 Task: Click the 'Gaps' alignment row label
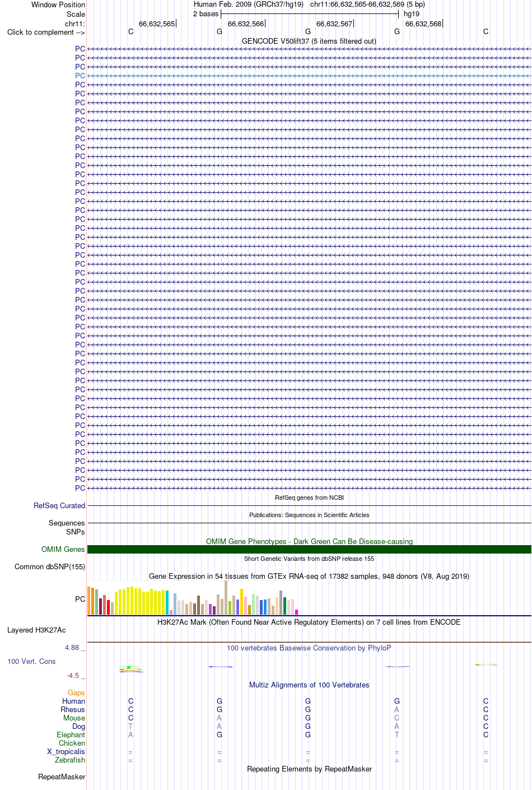tap(76, 693)
